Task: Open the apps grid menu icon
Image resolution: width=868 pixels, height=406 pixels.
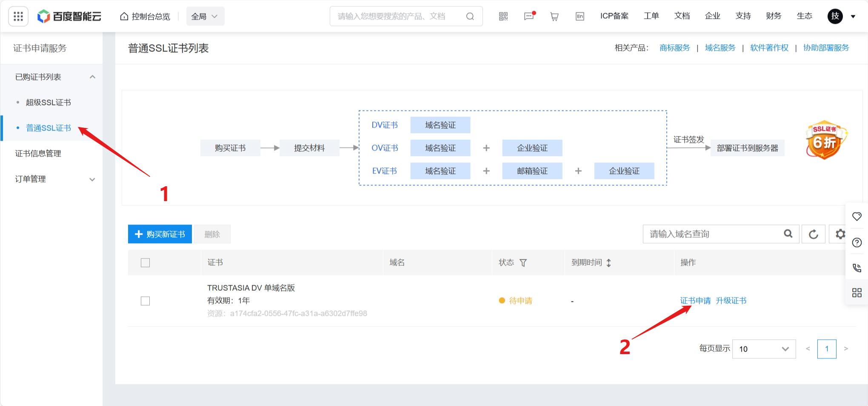Action: coord(18,16)
